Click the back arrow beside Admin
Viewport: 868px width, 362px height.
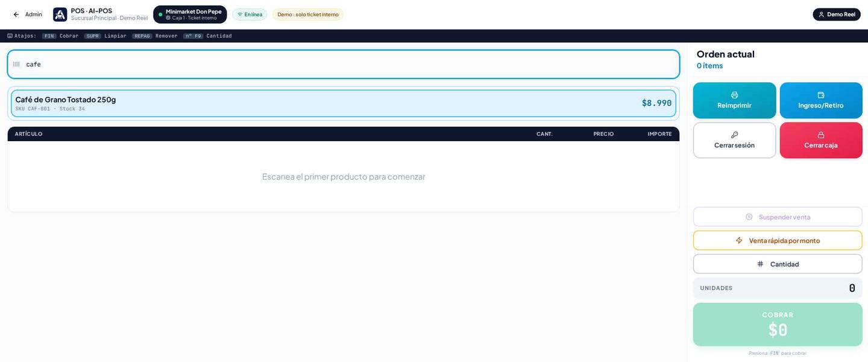16,14
